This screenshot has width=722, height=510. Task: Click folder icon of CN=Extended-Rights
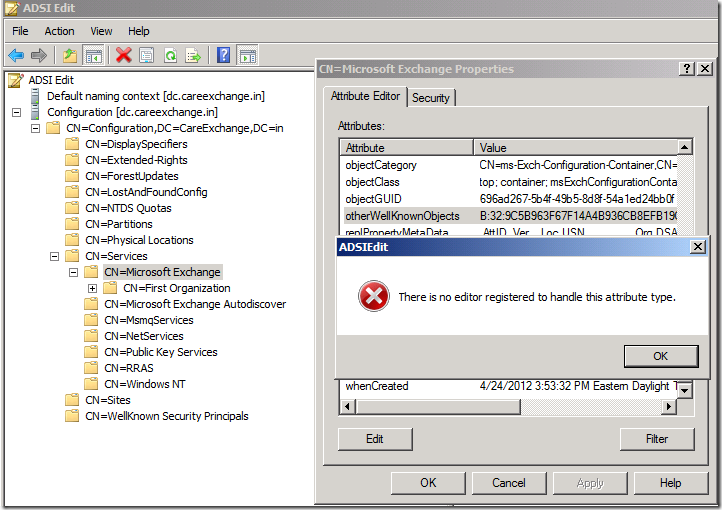point(72,160)
